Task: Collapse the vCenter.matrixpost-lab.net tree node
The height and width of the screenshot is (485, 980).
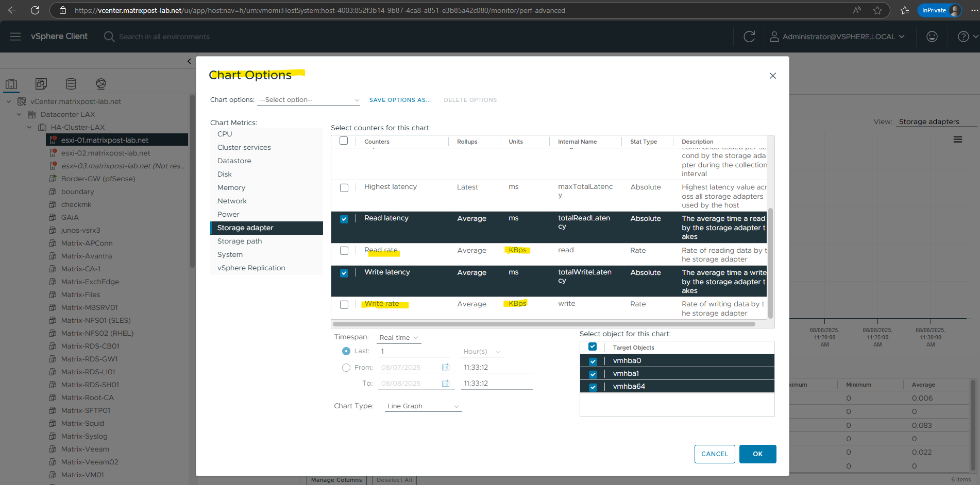Action: point(9,101)
